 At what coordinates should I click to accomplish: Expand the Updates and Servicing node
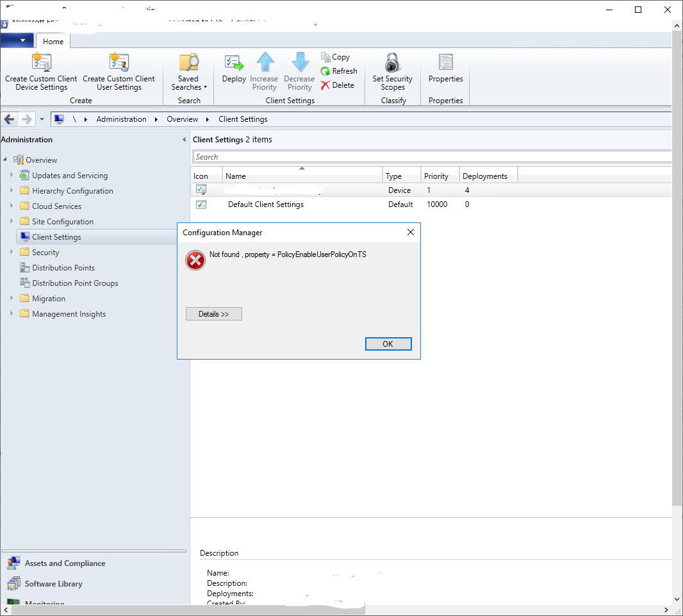(12, 175)
